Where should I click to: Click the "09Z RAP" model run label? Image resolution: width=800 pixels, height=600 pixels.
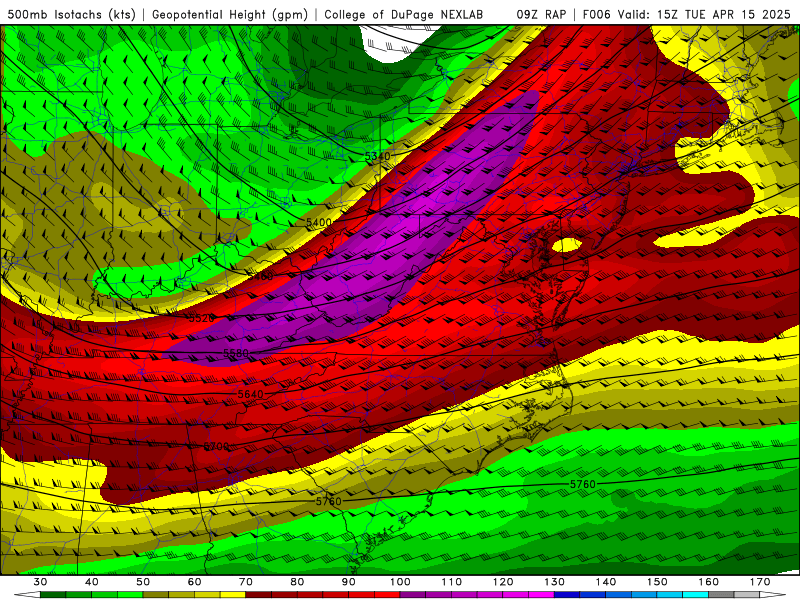point(541,14)
